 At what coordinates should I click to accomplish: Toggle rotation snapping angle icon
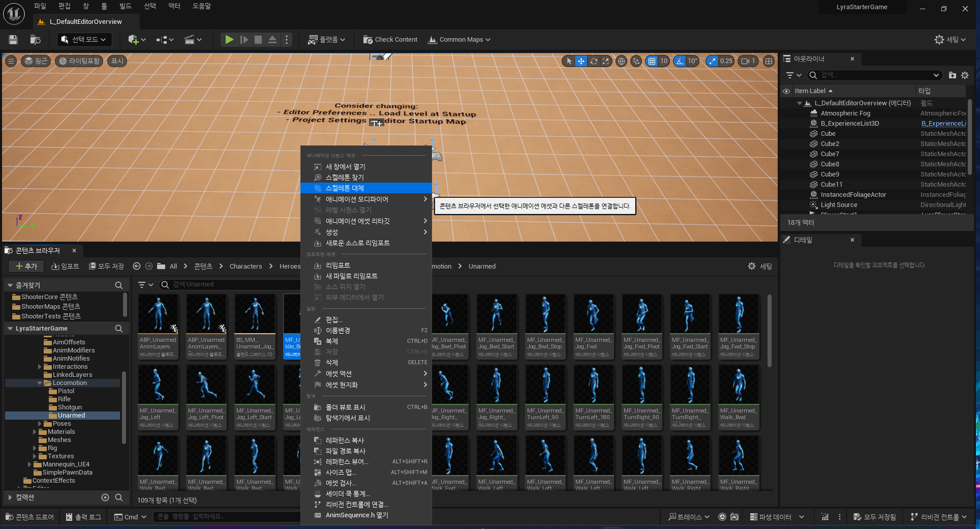pyautogui.click(x=680, y=61)
